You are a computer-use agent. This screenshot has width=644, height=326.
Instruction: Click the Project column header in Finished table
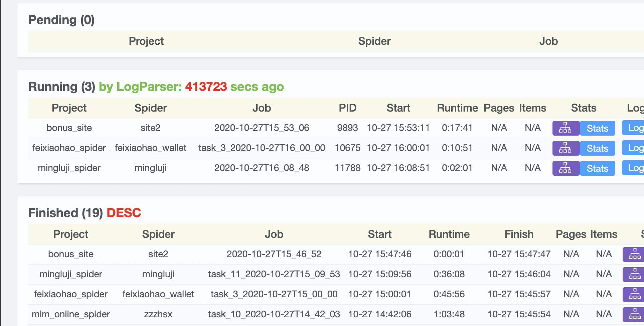tap(70, 234)
